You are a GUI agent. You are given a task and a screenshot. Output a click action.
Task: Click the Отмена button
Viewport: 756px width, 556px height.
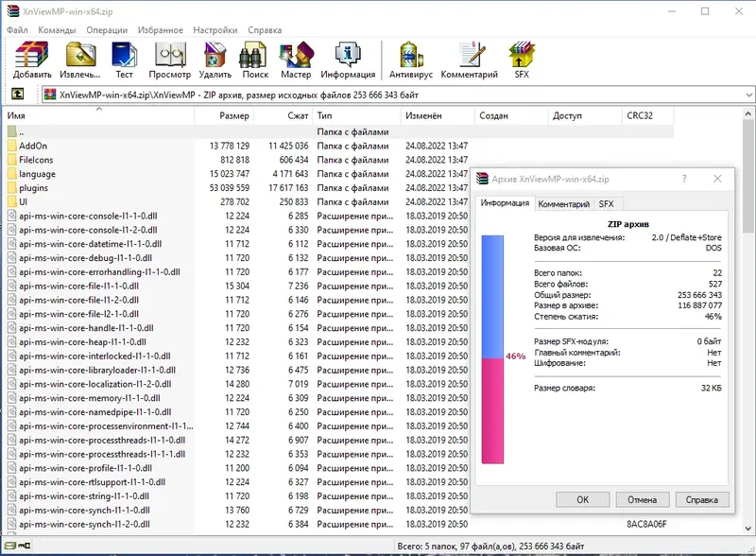[x=643, y=499]
